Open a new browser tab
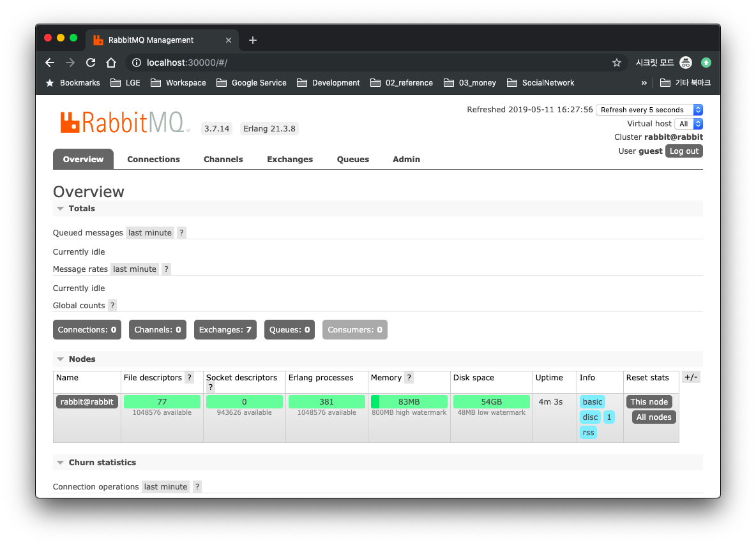 tap(253, 40)
